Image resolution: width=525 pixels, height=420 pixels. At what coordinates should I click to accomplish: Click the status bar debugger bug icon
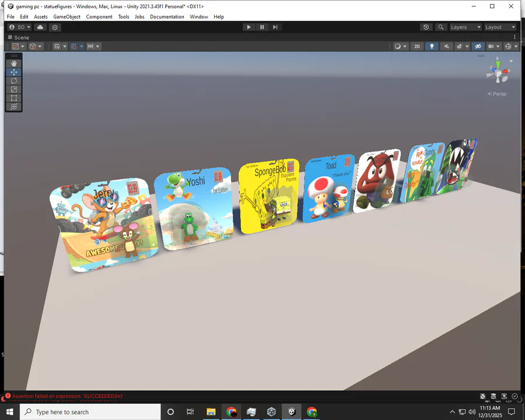(482, 396)
